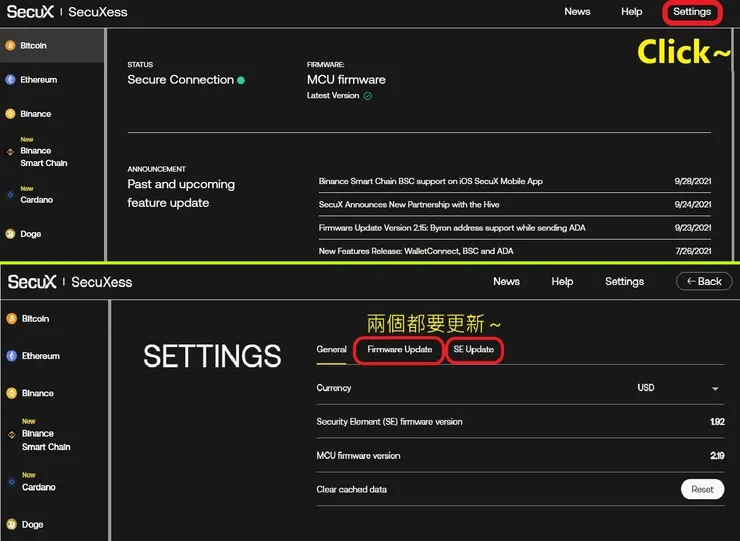
Task: Click Cardano icon in Settings window sidebar
Action: coord(11,482)
